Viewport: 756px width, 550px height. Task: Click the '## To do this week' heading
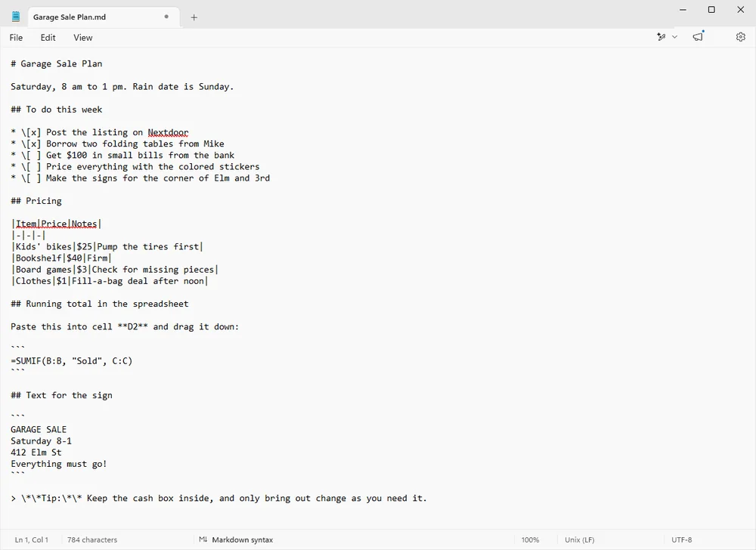[57, 110]
